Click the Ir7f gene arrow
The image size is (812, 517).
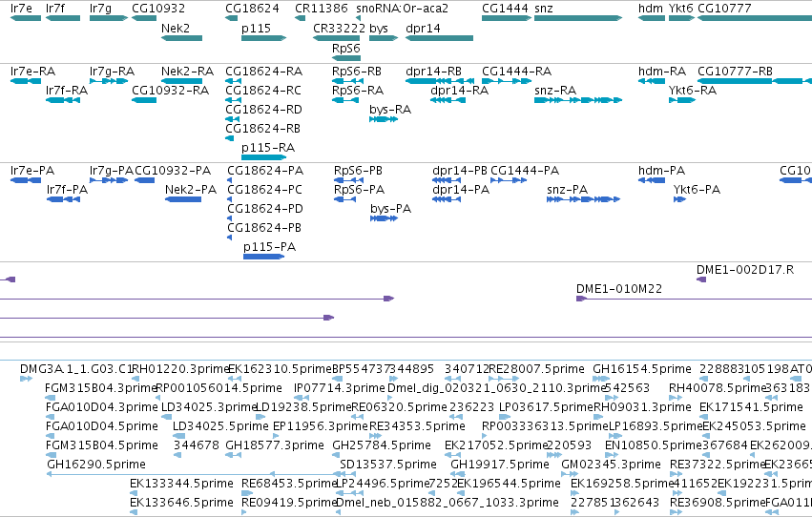pos(63,18)
